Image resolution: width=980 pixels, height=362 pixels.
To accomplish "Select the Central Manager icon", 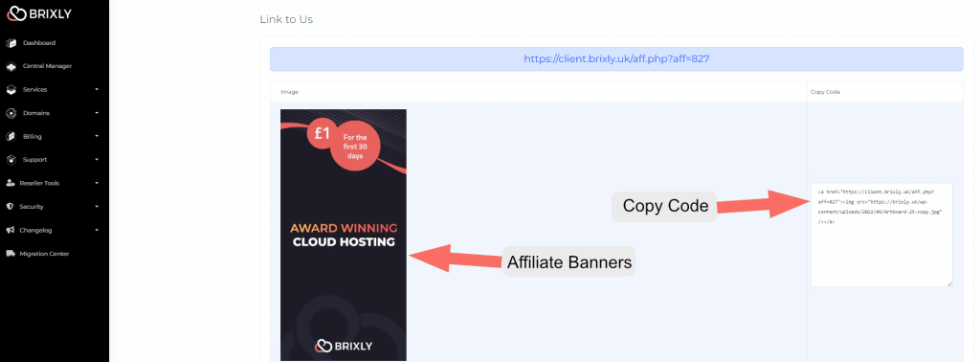I will point(11,66).
